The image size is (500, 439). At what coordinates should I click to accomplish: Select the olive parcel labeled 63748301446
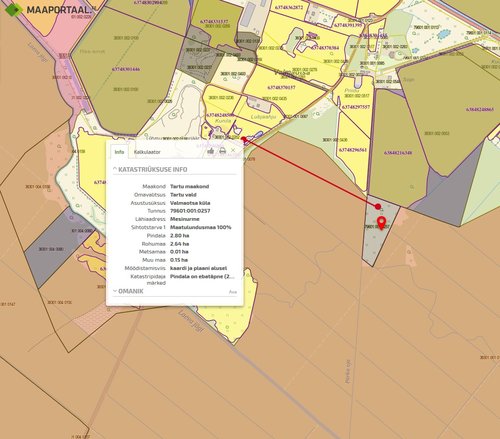pos(126,69)
